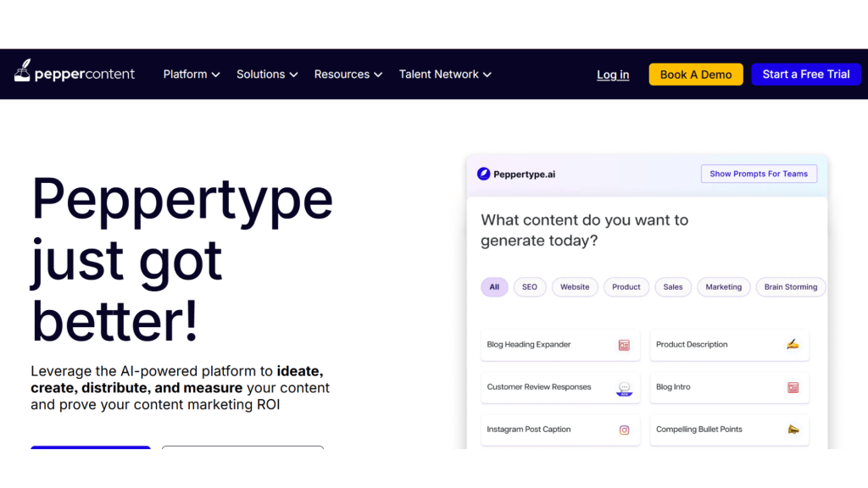Select the Website category filter
This screenshot has height=488, width=868.
(575, 287)
